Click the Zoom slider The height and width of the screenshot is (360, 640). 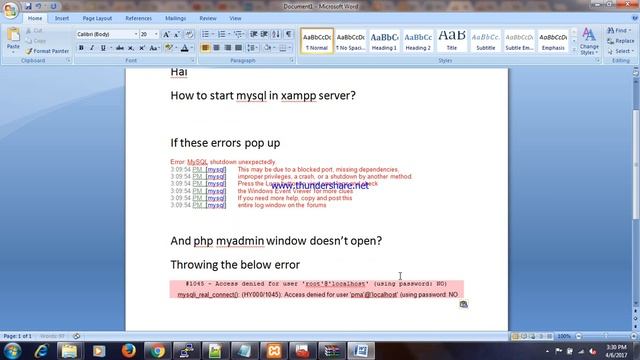coord(606,336)
